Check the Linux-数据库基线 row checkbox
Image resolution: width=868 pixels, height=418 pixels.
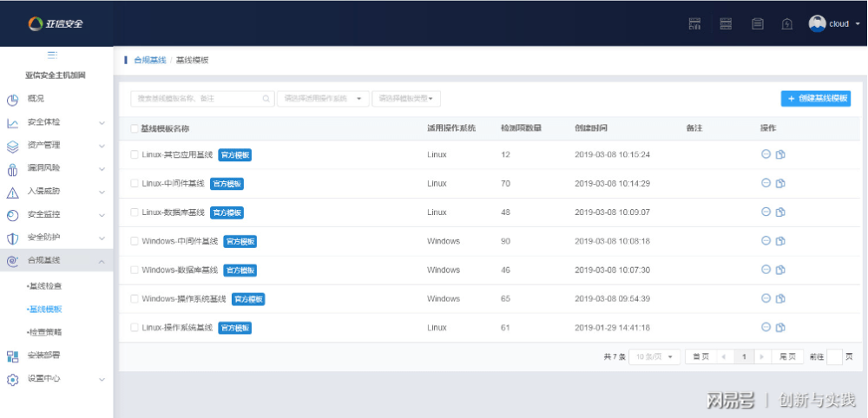(x=135, y=212)
